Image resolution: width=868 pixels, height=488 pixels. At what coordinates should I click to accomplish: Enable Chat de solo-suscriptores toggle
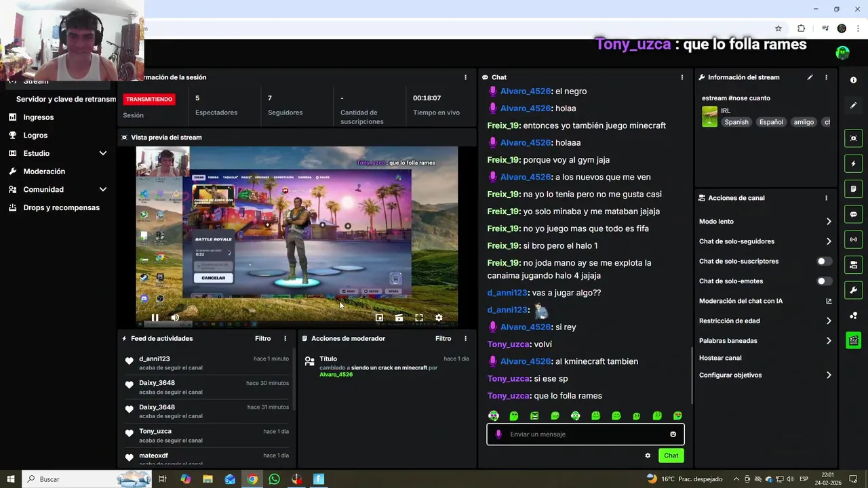tap(824, 261)
